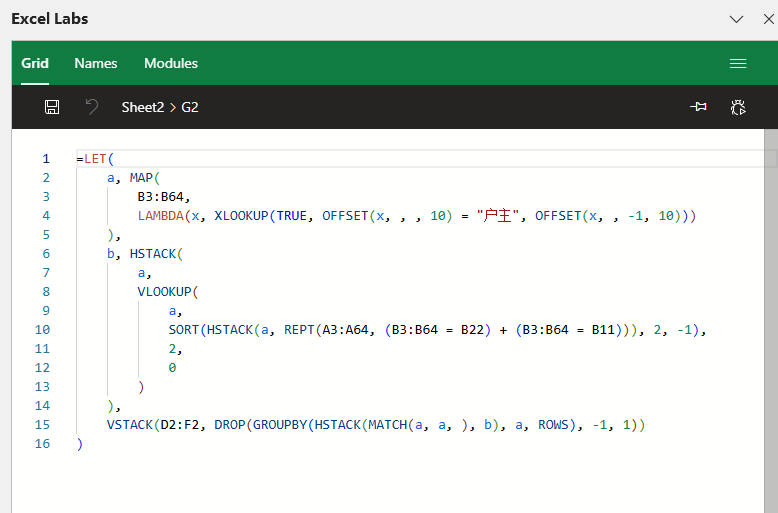Click Sheet2 in the breadcrumb
Screen dimensions: 778x513
tap(142, 107)
